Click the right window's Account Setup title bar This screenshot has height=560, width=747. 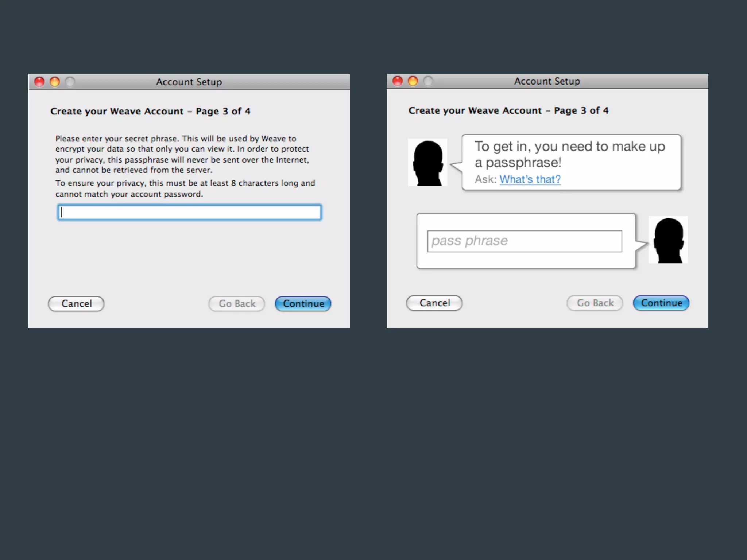pyautogui.click(x=547, y=81)
